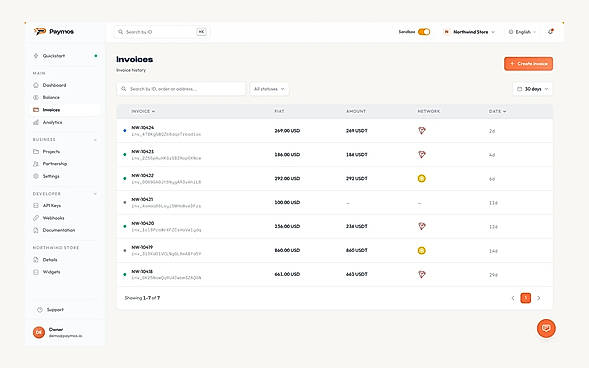Click invoice ID NW-10424
This screenshot has width=589, height=368.
[142, 128]
